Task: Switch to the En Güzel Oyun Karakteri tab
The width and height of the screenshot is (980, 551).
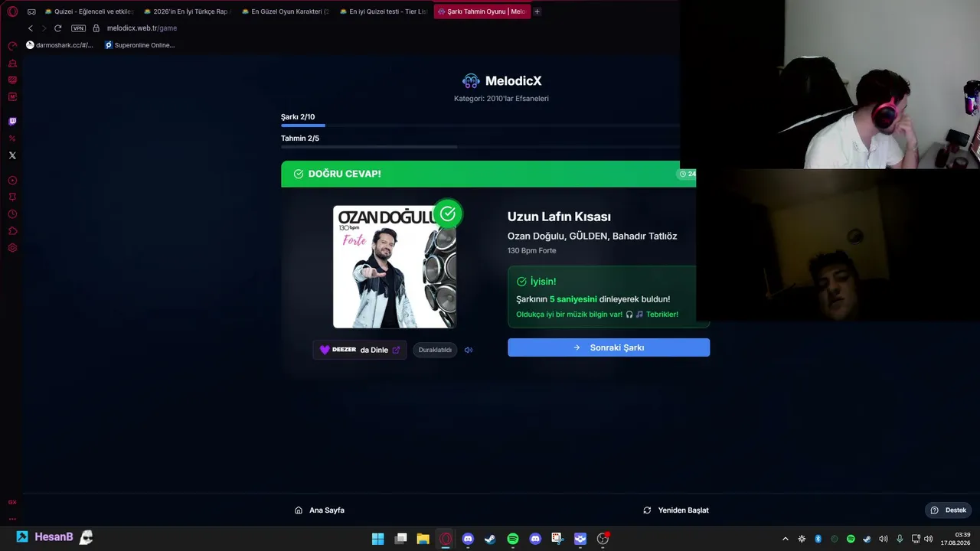Action: [285, 11]
